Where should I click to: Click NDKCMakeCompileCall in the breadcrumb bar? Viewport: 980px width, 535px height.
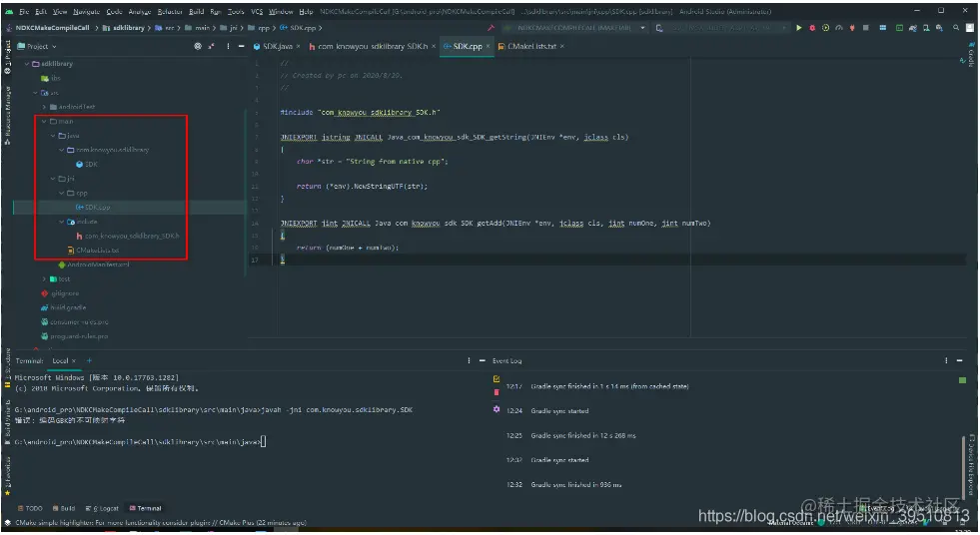(x=53, y=28)
